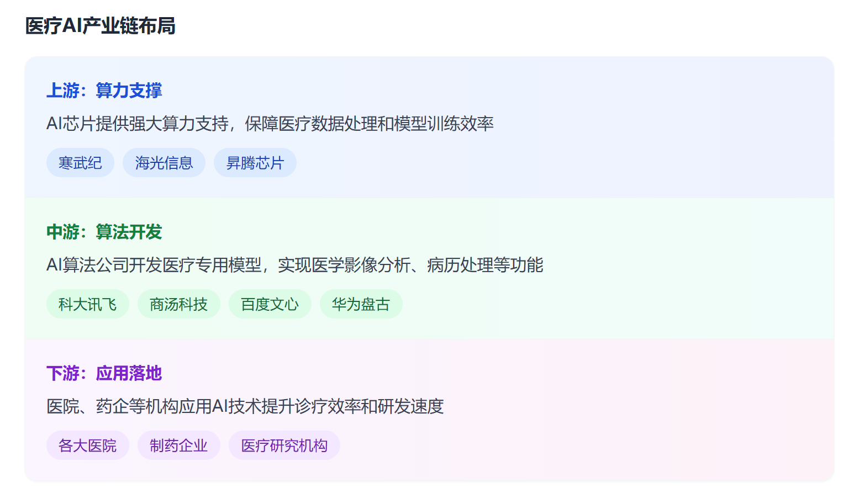Click the downstream 医院、药企 description text
The height and width of the screenshot is (504, 854).
pyautogui.click(x=245, y=406)
